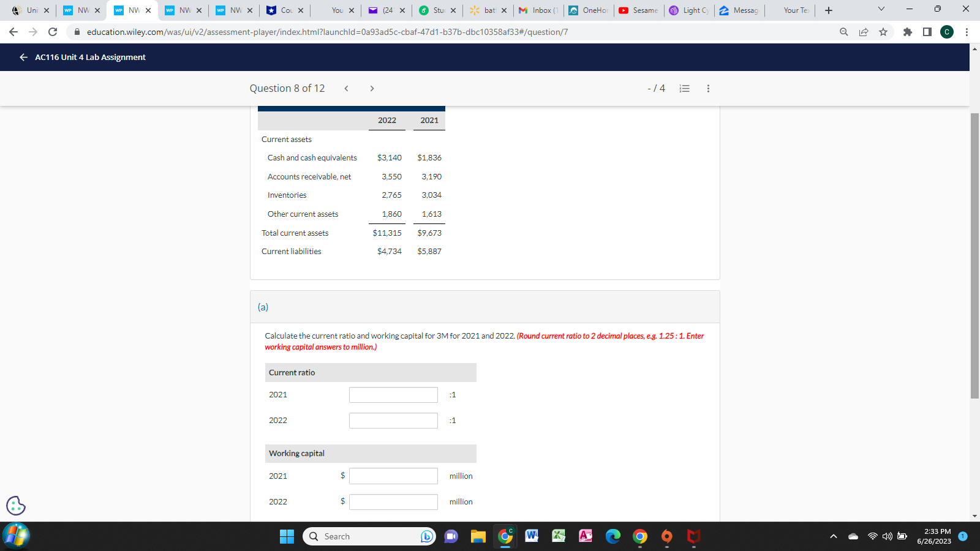Open the Chrome zoom magnifier icon
The height and width of the screenshot is (551, 980).
pos(844,32)
